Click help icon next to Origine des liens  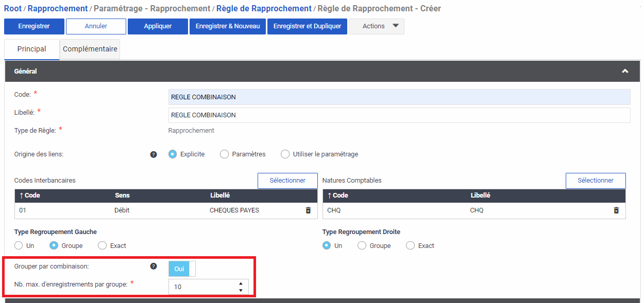tap(154, 154)
